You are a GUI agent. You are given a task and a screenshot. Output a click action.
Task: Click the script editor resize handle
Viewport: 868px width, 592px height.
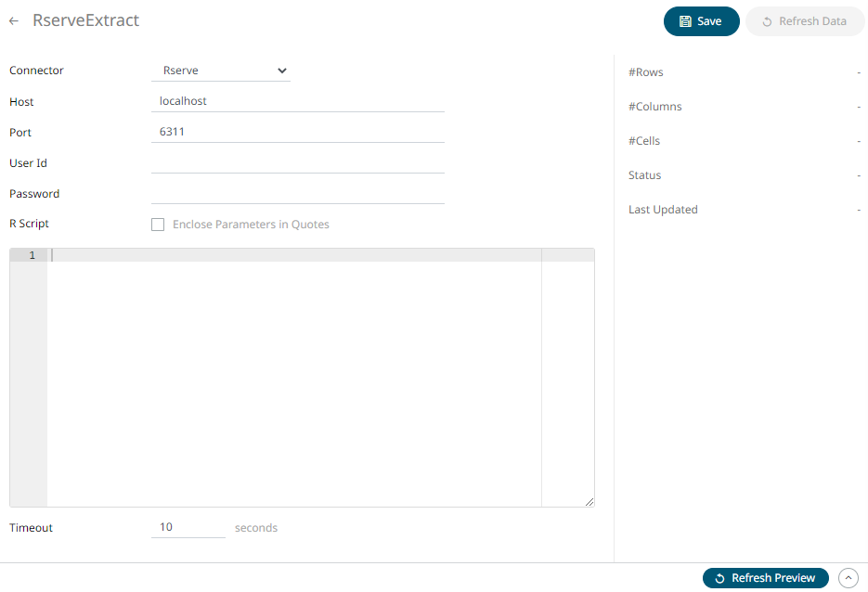(x=589, y=502)
